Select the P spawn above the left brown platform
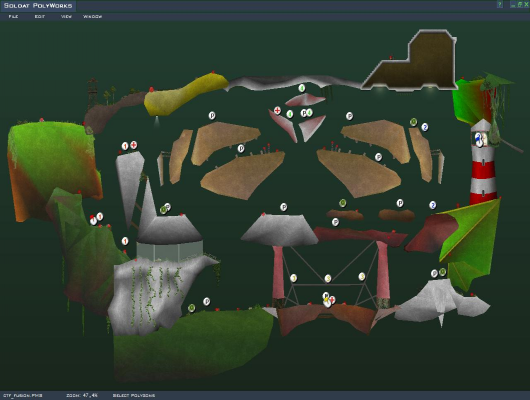The width and height of the screenshot is (530, 400). tap(212, 116)
